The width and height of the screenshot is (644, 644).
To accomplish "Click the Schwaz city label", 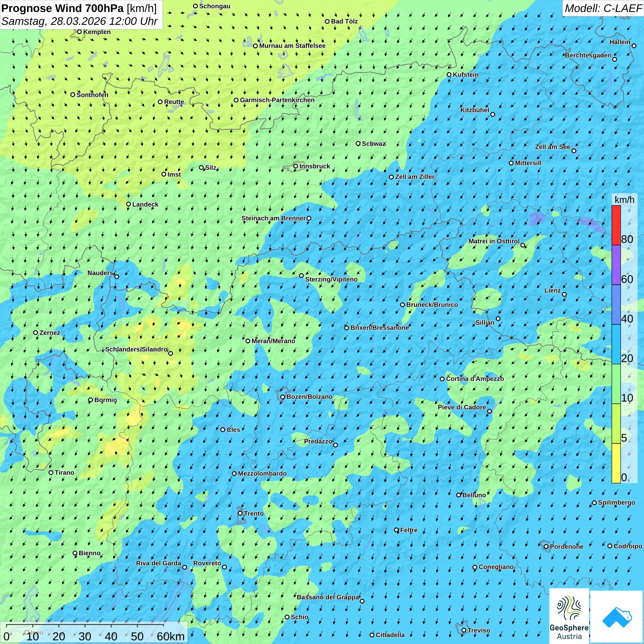I will (374, 144).
